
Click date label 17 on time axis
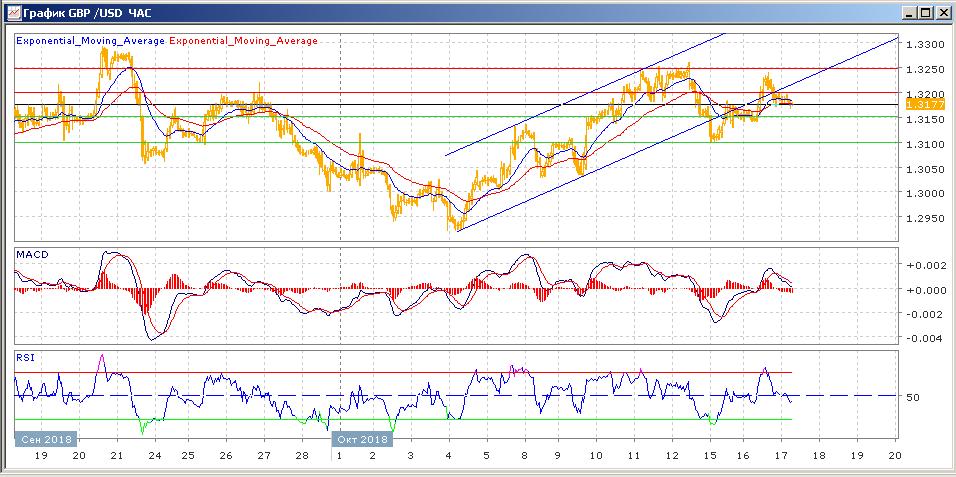(x=780, y=456)
